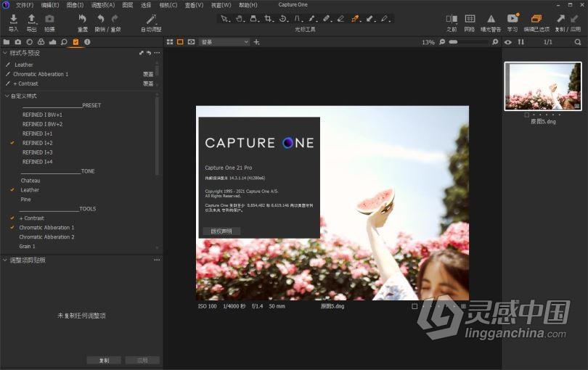Uncheck the Leather tone style
Image resolution: width=588 pixels, height=370 pixels.
coord(12,189)
